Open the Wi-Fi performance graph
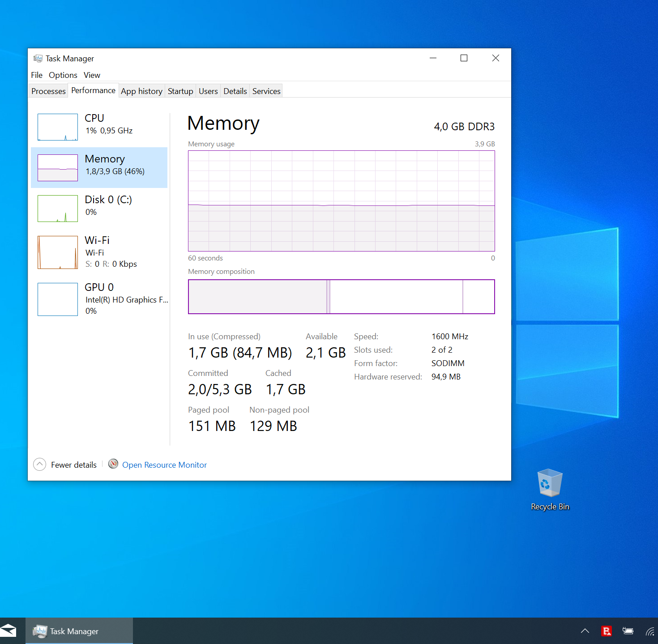658x644 pixels. click(58, 252)
